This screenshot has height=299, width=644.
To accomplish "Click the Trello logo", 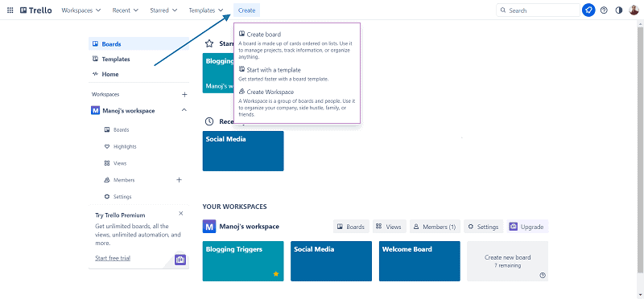I will tap(36, 10).
